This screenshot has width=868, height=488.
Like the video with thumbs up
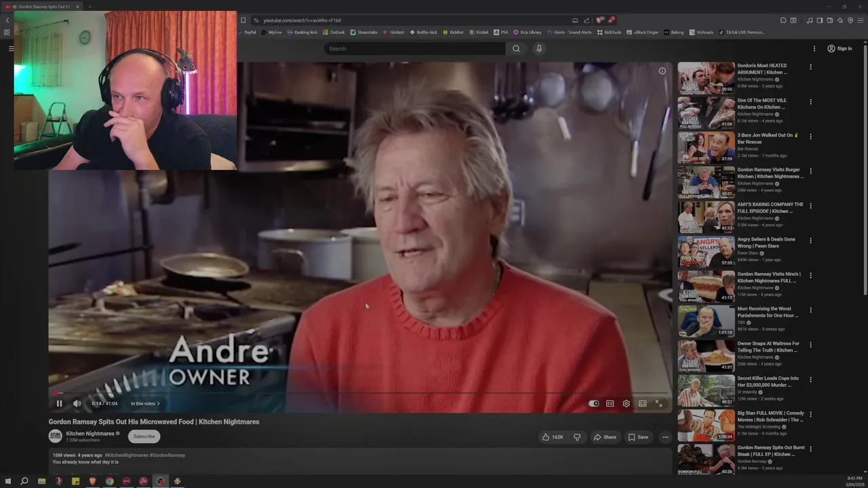coord(553,437)
